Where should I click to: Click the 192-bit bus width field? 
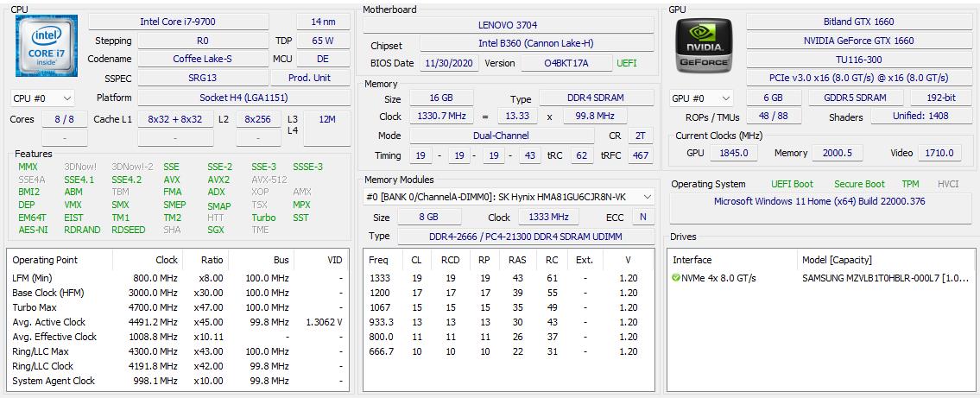(940, 98)
